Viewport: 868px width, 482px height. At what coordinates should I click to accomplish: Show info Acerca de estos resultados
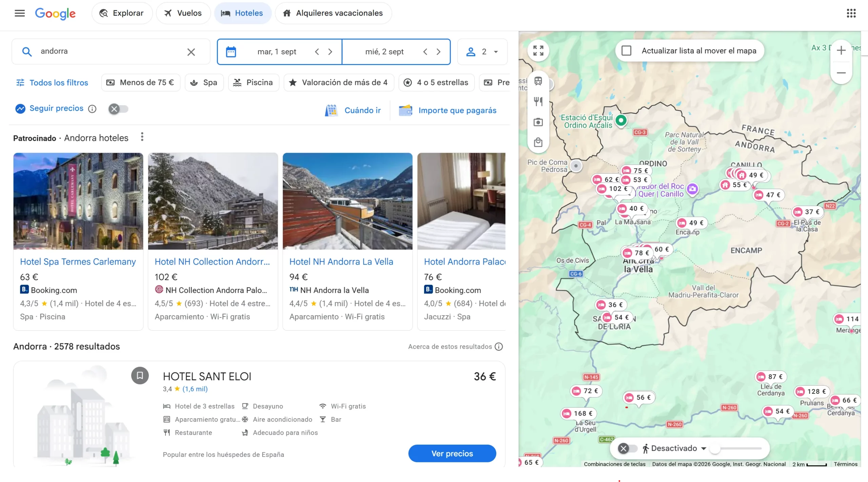point(499,347)
